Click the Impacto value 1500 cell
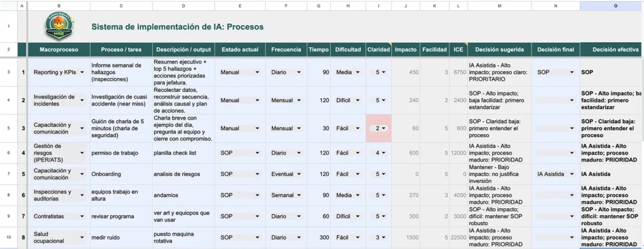Image resolution: width=644 pixels, height=249 pixels. click(x=406, y=237)
